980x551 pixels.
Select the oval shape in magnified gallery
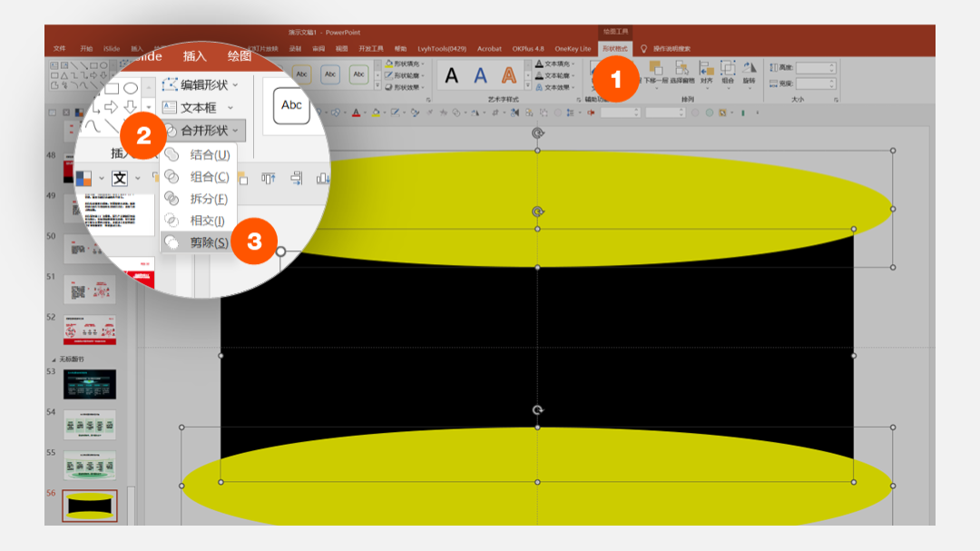pos(131,87)
